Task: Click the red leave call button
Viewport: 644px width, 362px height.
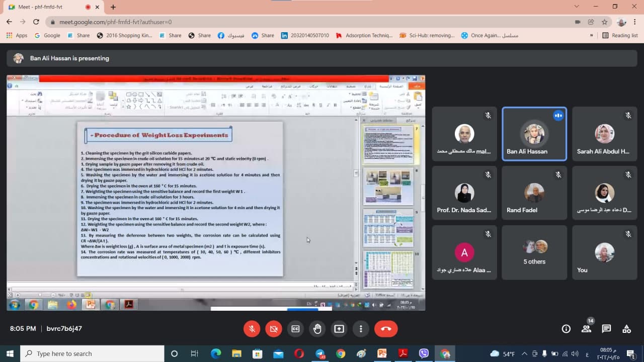Action: click(x=386, y=329)
